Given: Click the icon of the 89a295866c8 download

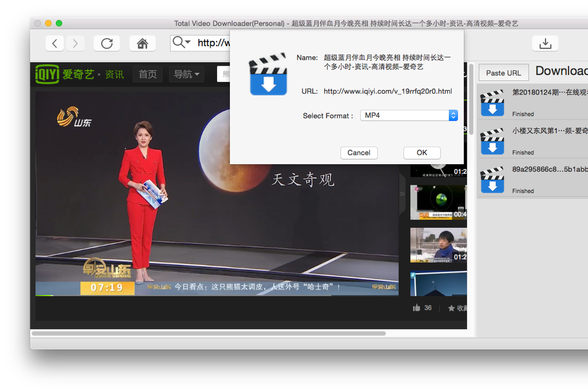Looking at the screenshot, I should click(x=492, y=180).
